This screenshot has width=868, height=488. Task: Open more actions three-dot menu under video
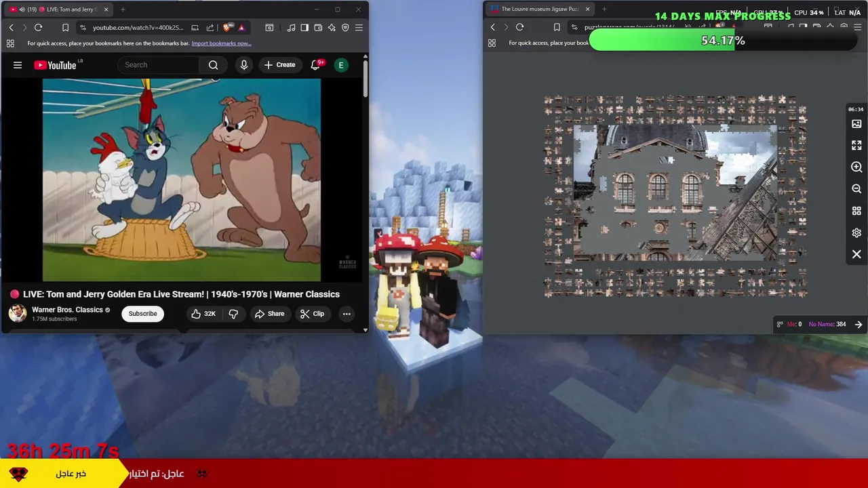(347, 314)
